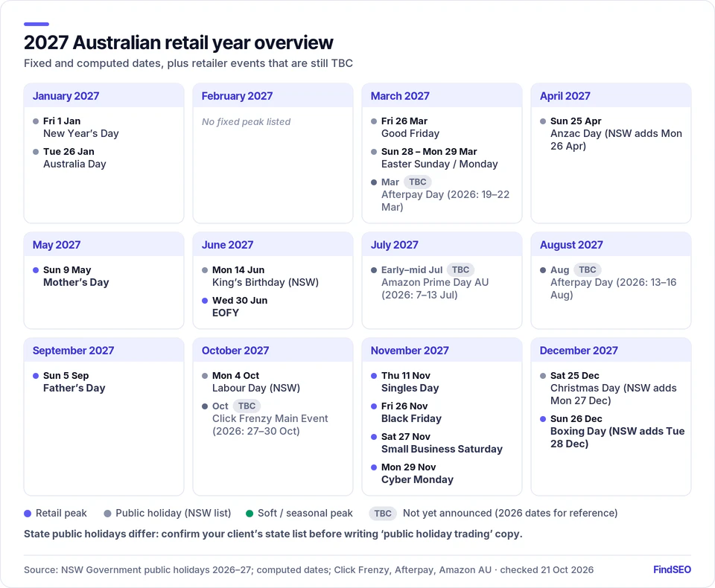Click 'No fixed peak listed' in February

click(x=247, y=122)
